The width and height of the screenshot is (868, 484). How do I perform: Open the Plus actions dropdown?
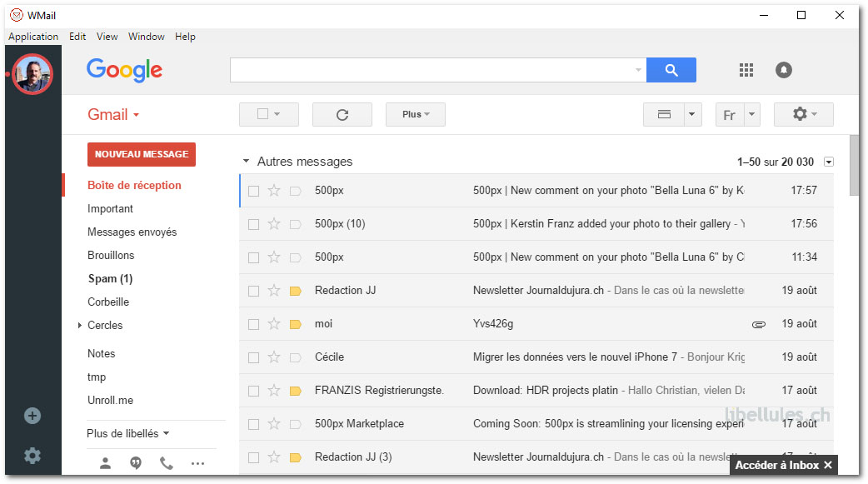(416, 114)
